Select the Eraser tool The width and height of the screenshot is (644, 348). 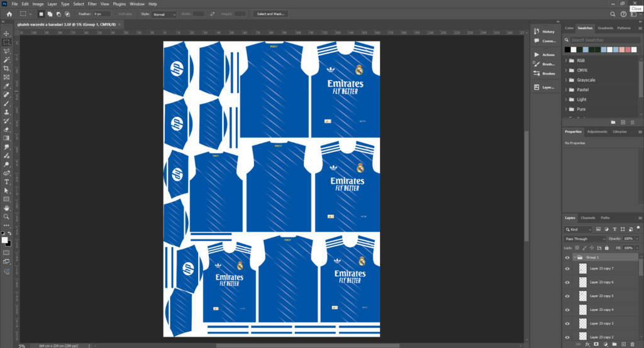tap(6, 129)
